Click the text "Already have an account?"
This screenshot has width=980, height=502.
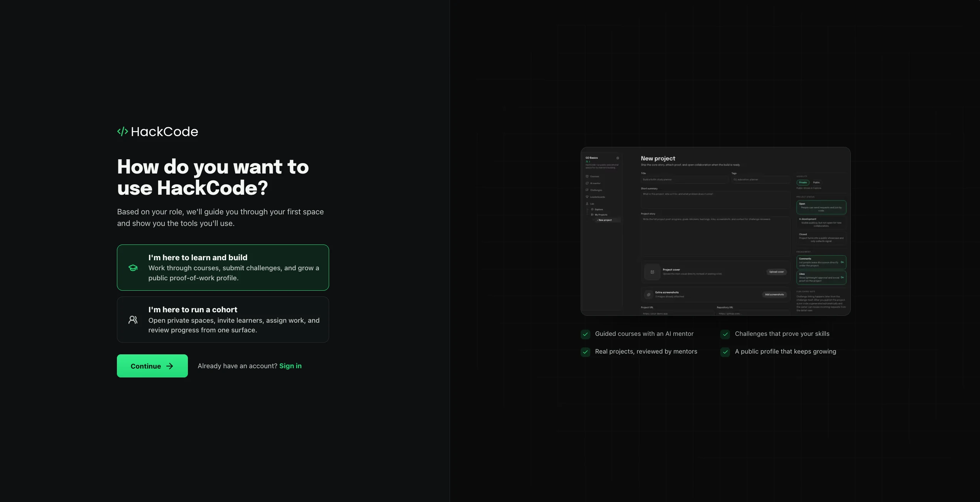point(238,366)
